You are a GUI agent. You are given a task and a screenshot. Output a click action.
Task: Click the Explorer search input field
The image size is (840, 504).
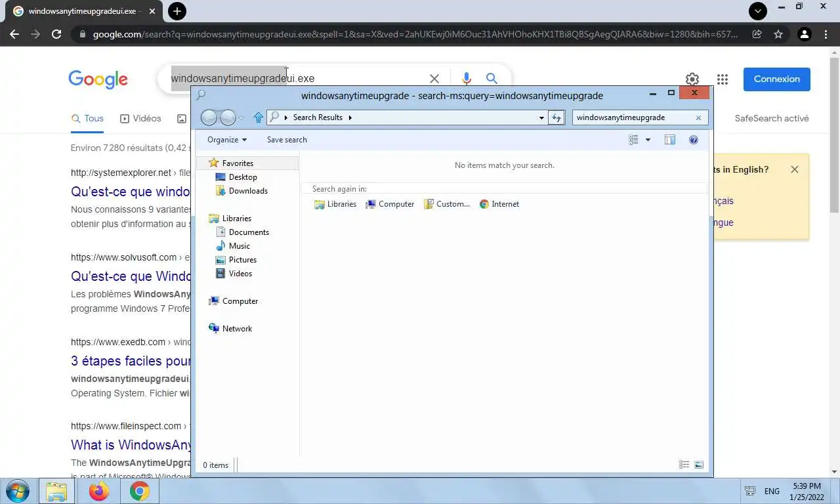click(633, 117)
